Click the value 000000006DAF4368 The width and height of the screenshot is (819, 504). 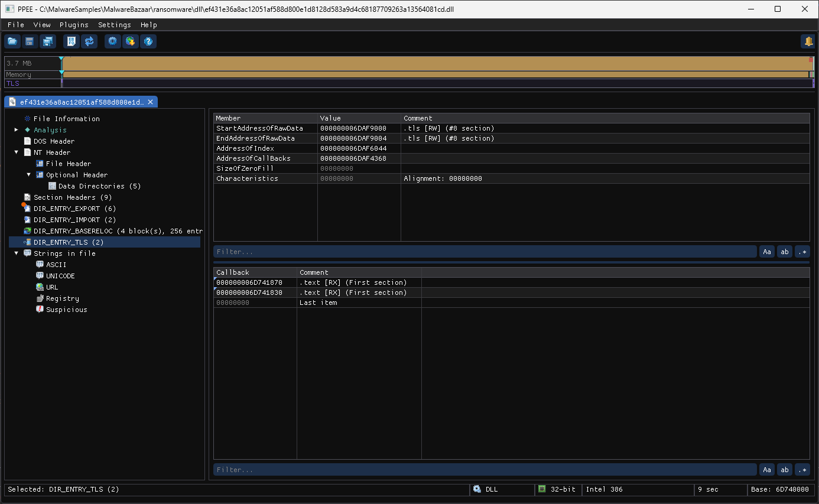click(x=353, y=158)
